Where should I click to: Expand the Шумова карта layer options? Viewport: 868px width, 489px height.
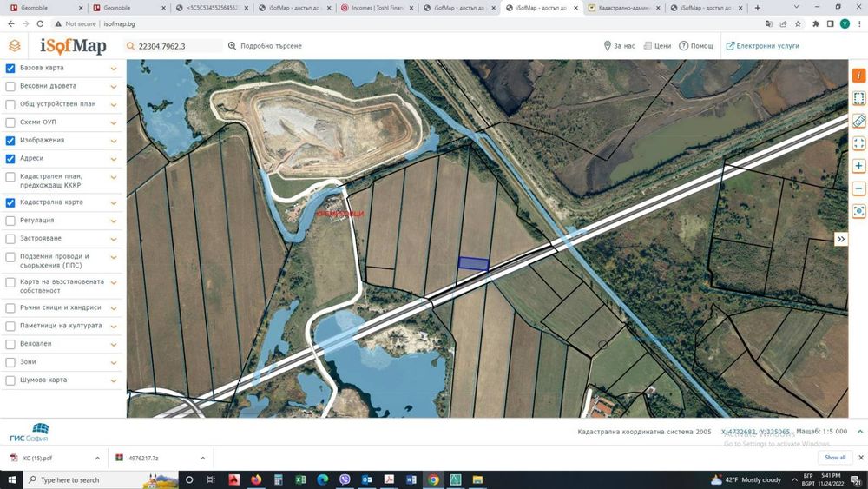point(114,380)
